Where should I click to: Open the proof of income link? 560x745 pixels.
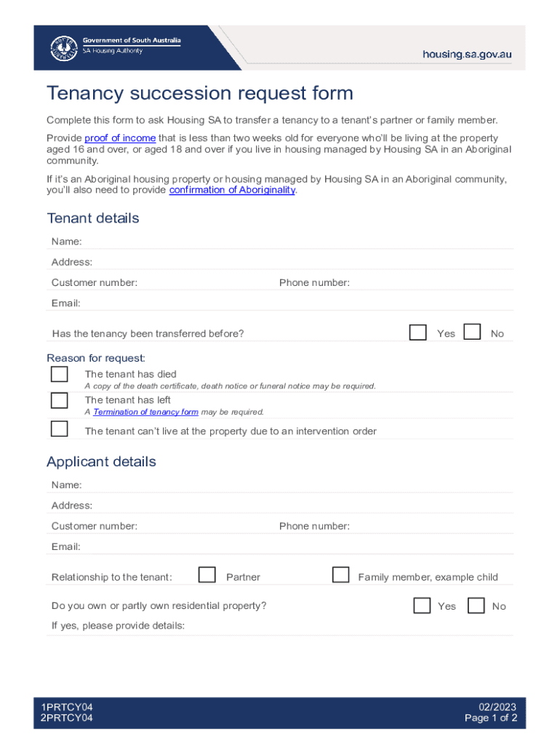[x=120, y=138]
